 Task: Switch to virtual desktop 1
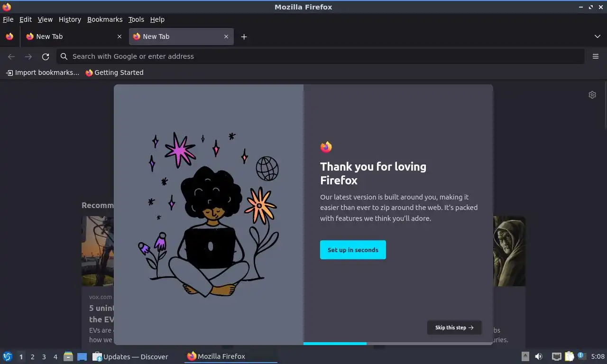pyautogui.click(x=21, y=357)
